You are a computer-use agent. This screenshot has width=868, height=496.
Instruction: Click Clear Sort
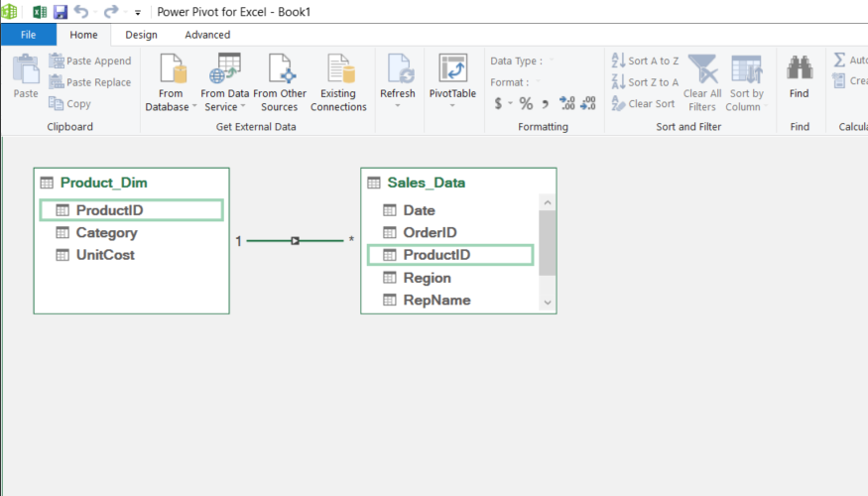pos(643,103)
